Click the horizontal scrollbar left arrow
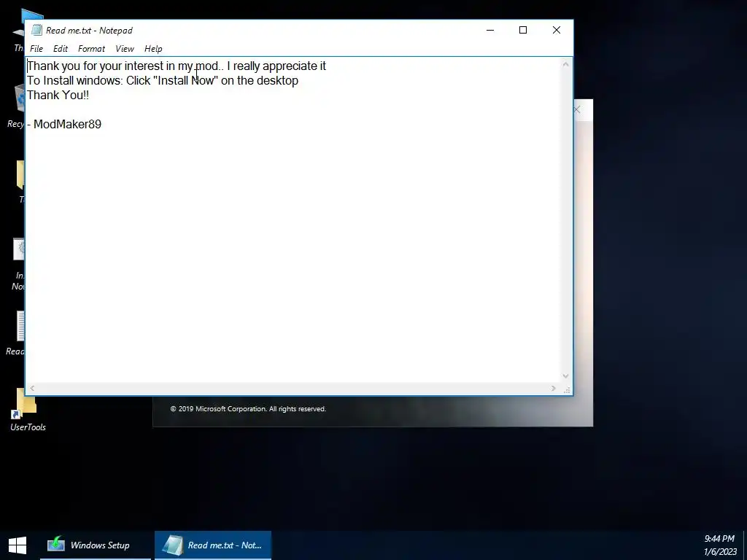This screenshot has height=560, width=747. click(x=32, y=389)
